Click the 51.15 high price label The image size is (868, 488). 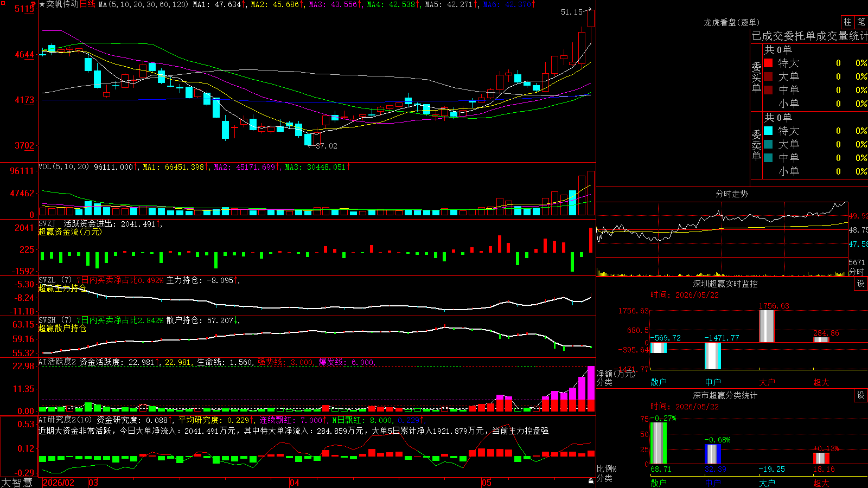tap(572, 12)
